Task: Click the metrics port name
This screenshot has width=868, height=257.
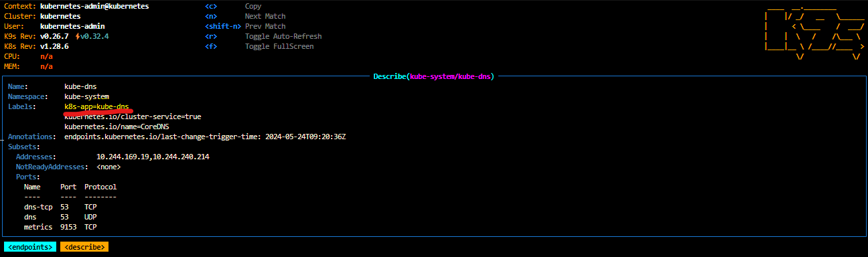Action: coord(38,227)
